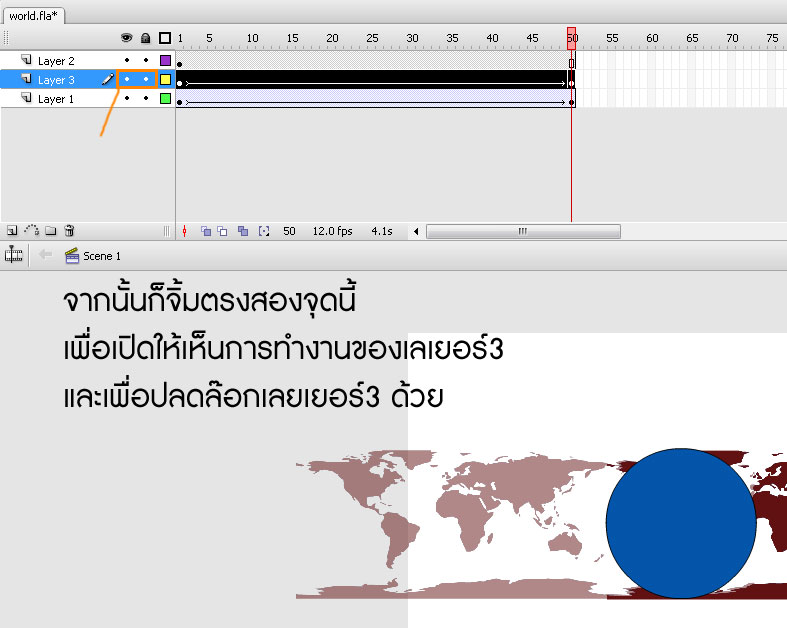Click the timeline scroll left arrow
This screenshot has height=628, width=787.
[416, 231]
